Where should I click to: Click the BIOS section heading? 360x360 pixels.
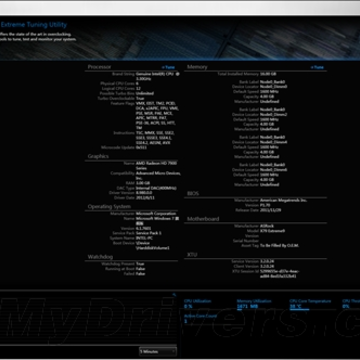[193, 193]
